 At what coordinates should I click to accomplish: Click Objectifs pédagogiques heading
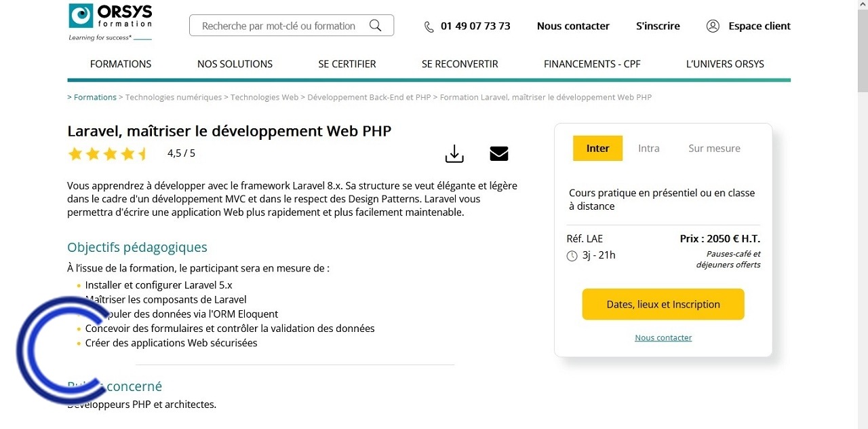tap(137, 247)
